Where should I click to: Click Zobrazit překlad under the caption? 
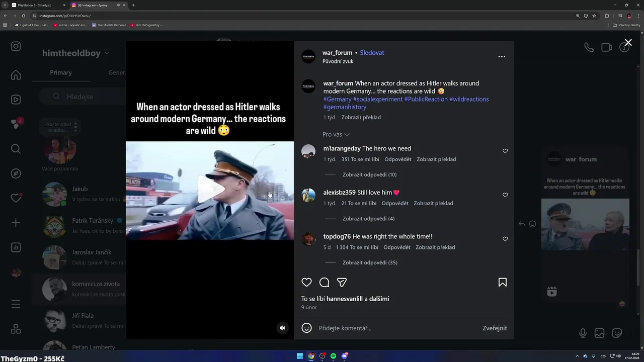361,117
